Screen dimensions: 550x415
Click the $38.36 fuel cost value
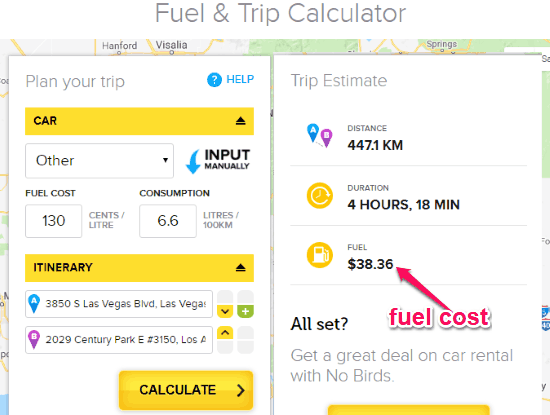pos(370,264)
